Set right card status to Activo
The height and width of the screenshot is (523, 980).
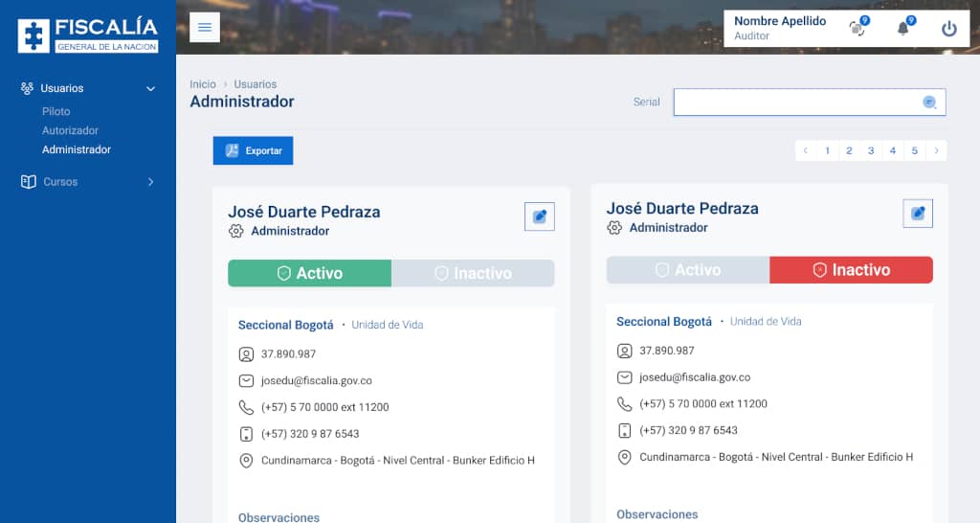pos(687,270)
